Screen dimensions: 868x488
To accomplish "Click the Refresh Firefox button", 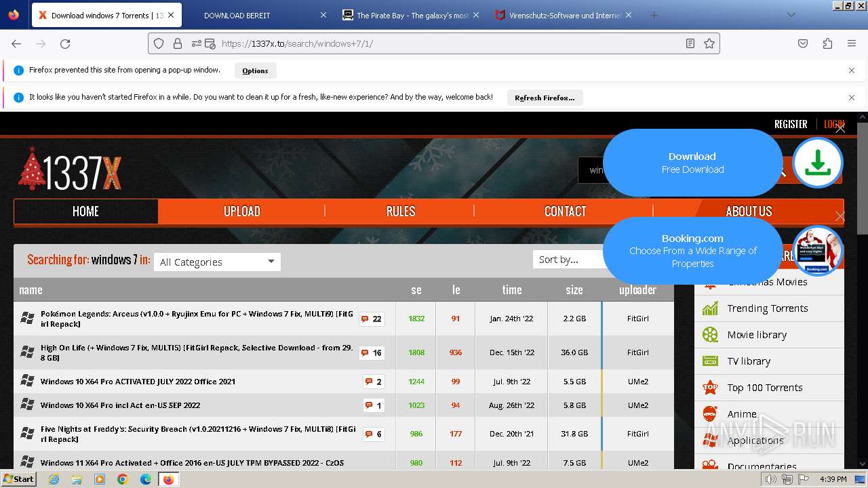I will point(545,98).
